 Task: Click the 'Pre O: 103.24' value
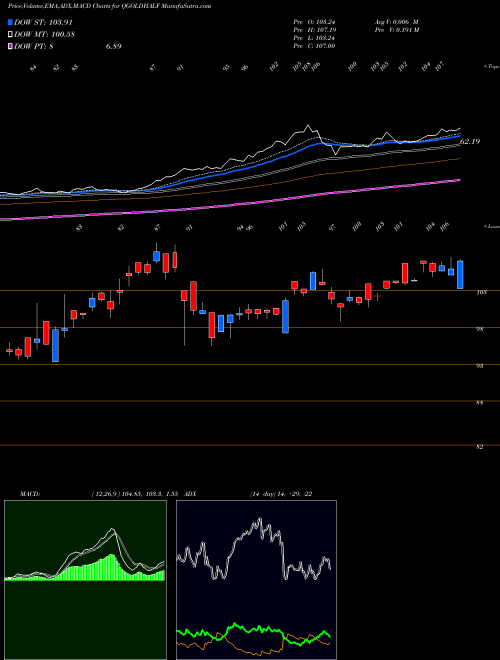pyautogui.click(x=314, y=22)
